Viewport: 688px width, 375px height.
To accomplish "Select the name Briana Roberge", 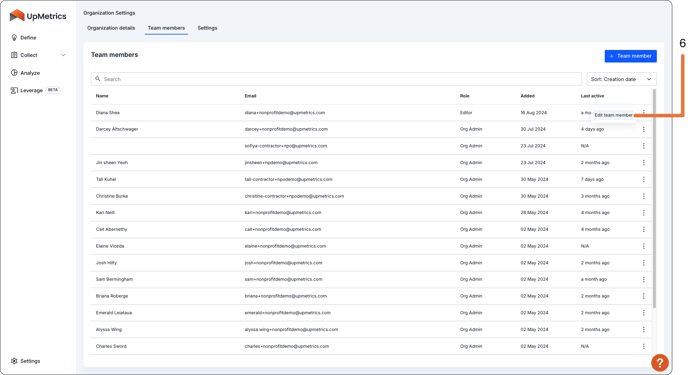I will pos(112,296).
